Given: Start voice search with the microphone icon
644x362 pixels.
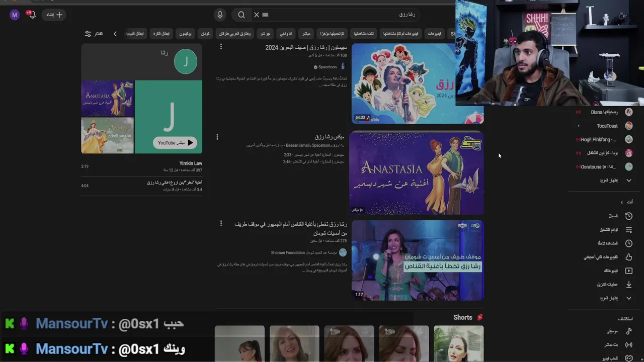Looking at the screenshot, I should pyautogui.click(x=220, y=15).
